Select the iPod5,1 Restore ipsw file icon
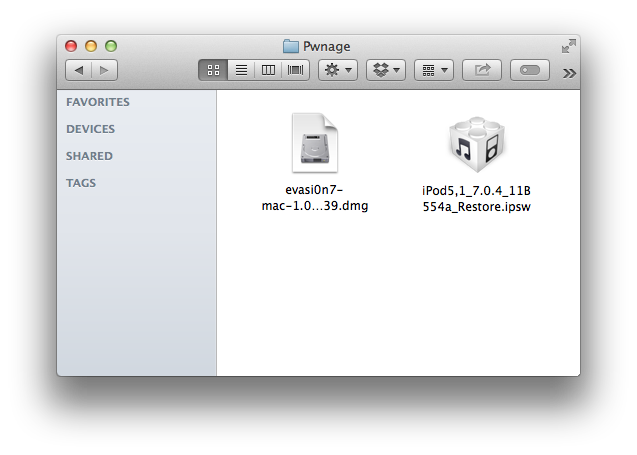The image size is (637, 455). click(477, 144)
